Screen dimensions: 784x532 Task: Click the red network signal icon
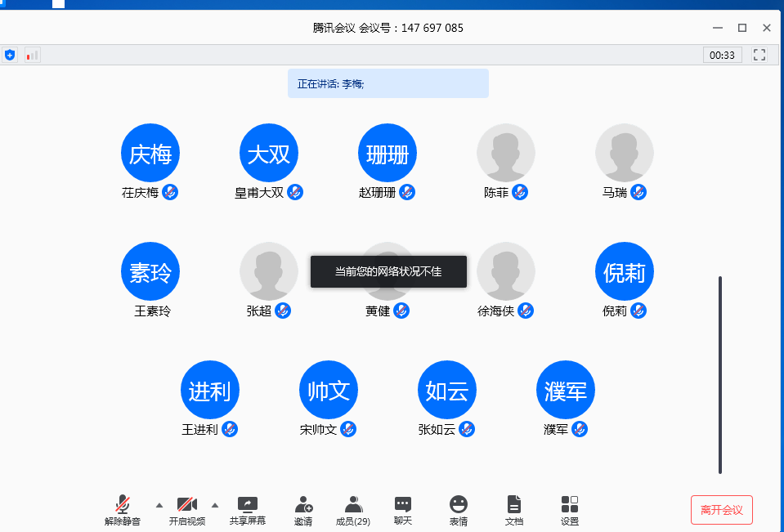(32, 55)
